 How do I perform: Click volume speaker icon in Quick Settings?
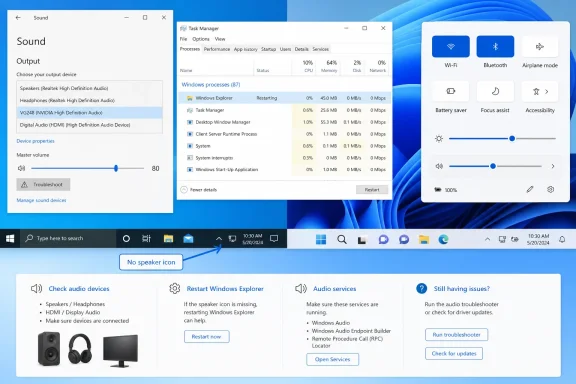tap(439, 166)
